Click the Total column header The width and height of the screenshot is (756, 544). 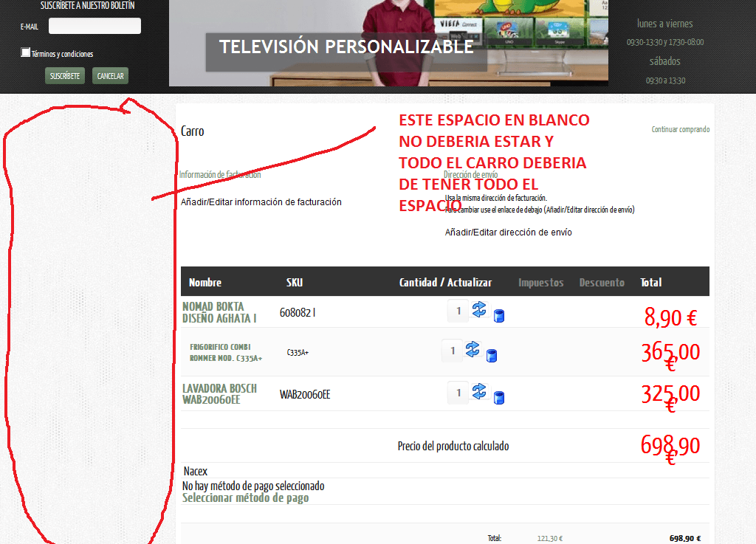(651, 283)
